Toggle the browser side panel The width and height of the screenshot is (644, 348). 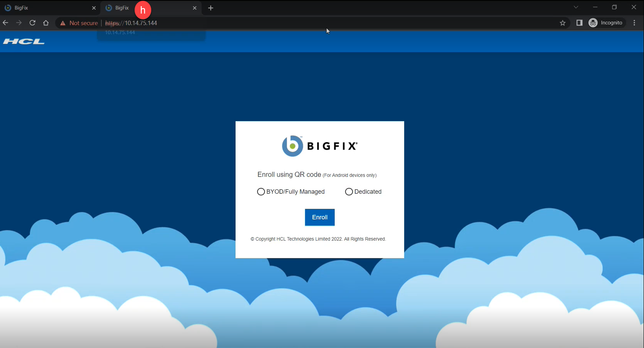point(579,23)
